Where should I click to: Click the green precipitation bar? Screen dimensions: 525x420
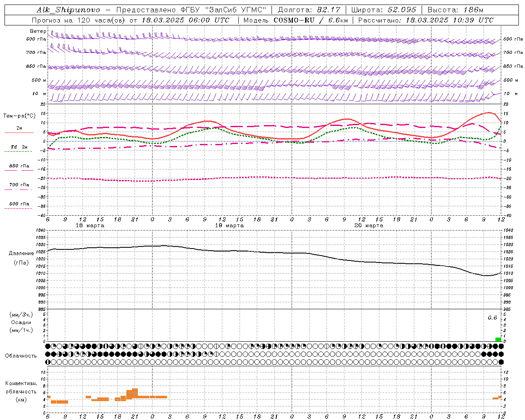coord(498,339)
